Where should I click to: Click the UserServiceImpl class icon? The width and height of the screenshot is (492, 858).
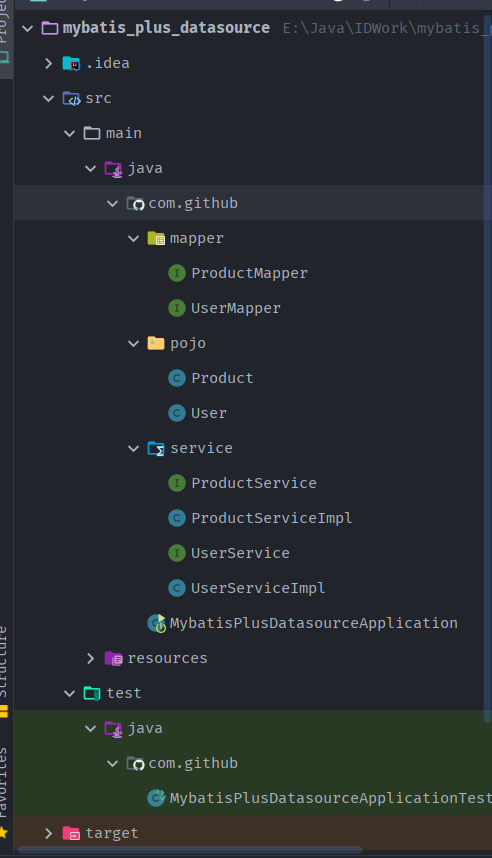176,588
